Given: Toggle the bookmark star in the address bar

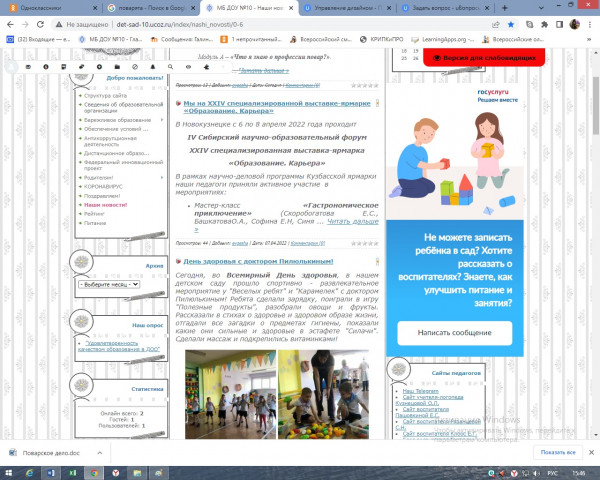Looking at the screenshot, I should [x=511, y=24].
